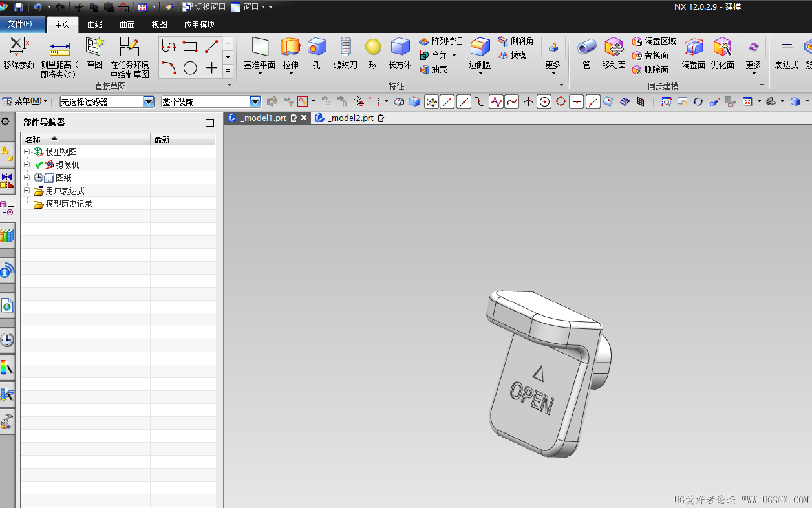The height and width of the screenshot is (508, 812).
Task: Expand the 模型视图 tree node
Action: [x=27, y=152]
